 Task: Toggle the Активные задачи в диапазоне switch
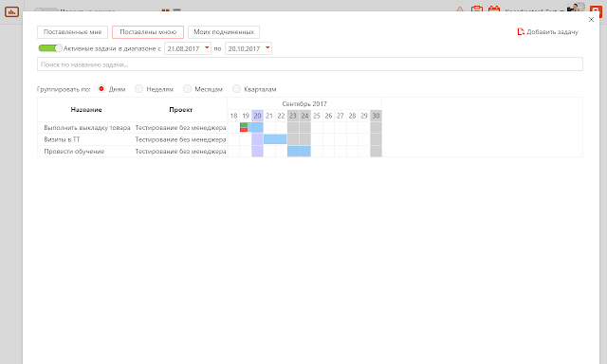(50, 48)
